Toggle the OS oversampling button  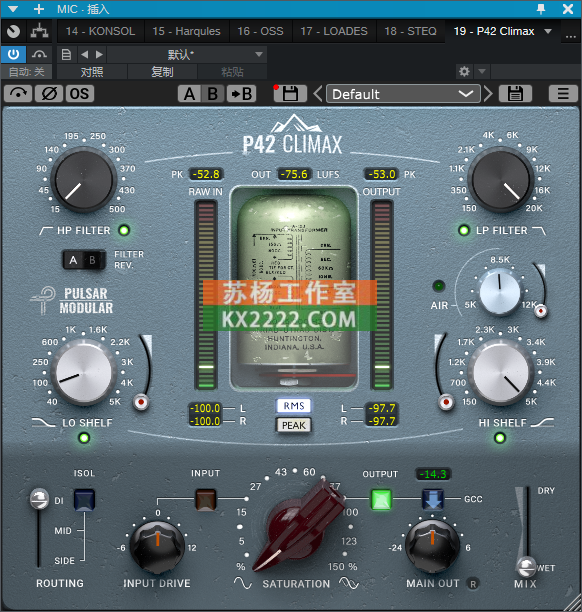tap(80, 94)
